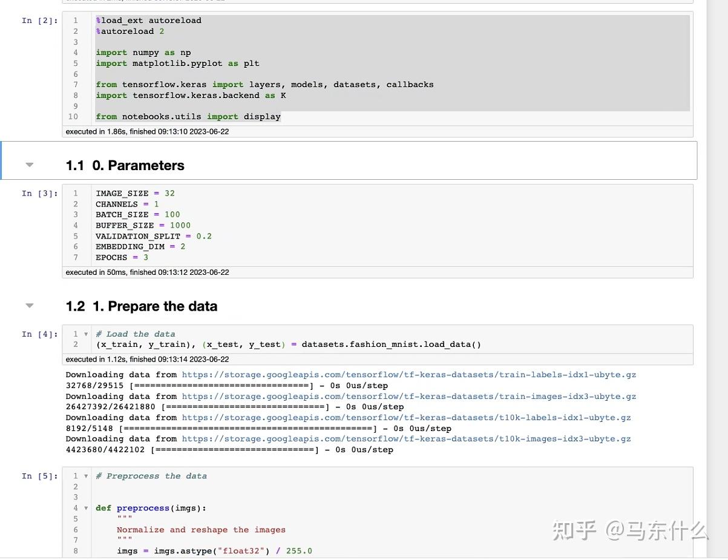The image size is (728, 560).
Task: Select the "1.2 1. Prepare the data" heading text
Action: [x=141, y=306]
